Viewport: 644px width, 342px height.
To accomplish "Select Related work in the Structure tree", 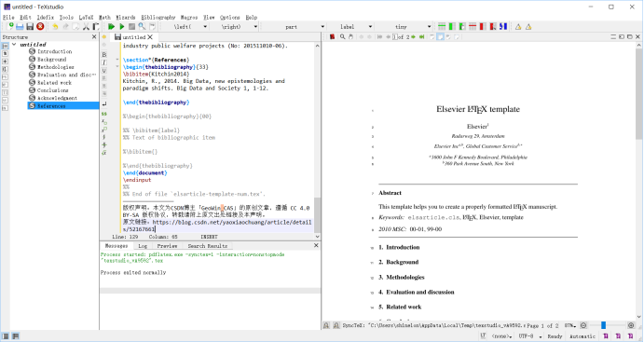I will (54, 83).
